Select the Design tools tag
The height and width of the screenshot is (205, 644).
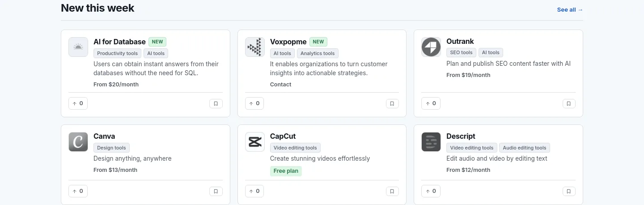click(x=111, y=148)
